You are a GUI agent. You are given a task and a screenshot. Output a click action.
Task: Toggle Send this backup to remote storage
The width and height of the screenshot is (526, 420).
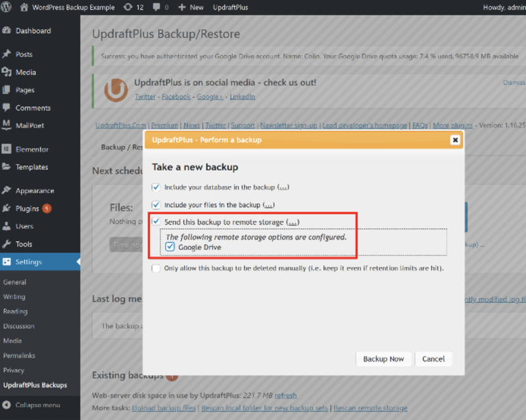click(156, 222)
